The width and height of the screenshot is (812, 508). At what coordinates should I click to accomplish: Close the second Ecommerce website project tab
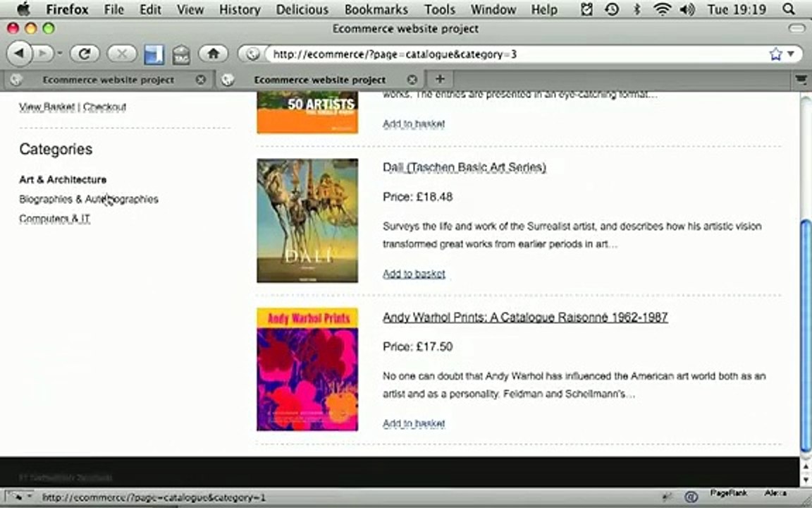coord(412,80)
